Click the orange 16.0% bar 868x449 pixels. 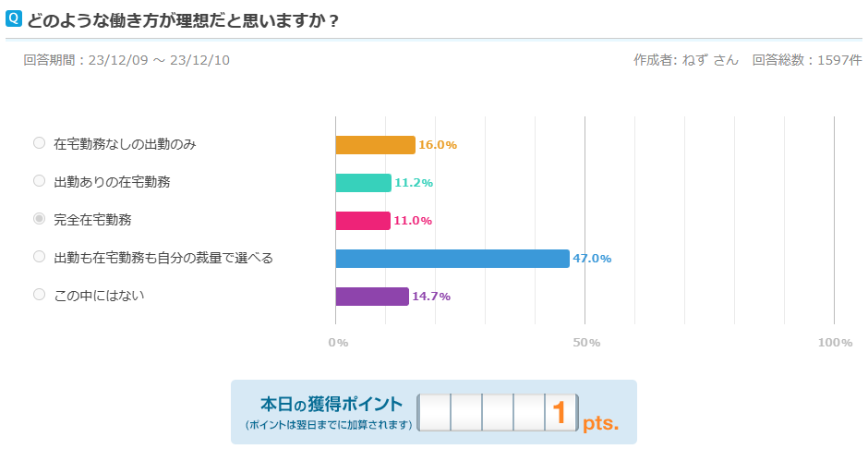375,145
